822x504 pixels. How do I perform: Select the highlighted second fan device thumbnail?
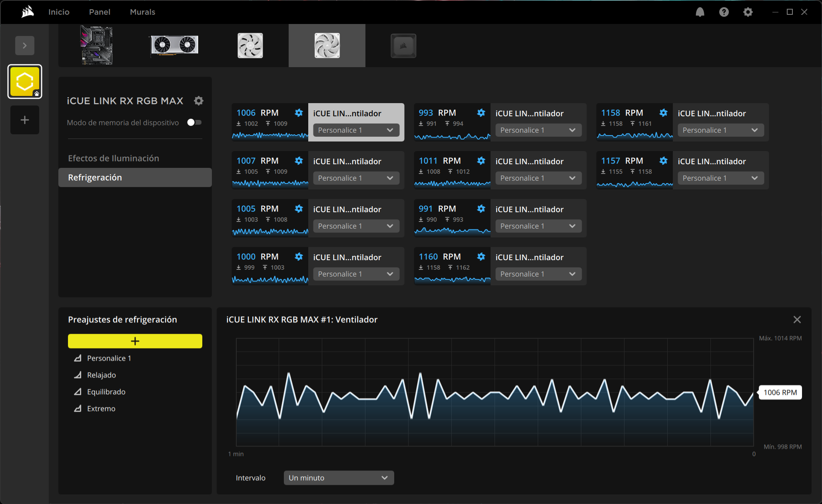pyautogui.click(x=327, y=45)
